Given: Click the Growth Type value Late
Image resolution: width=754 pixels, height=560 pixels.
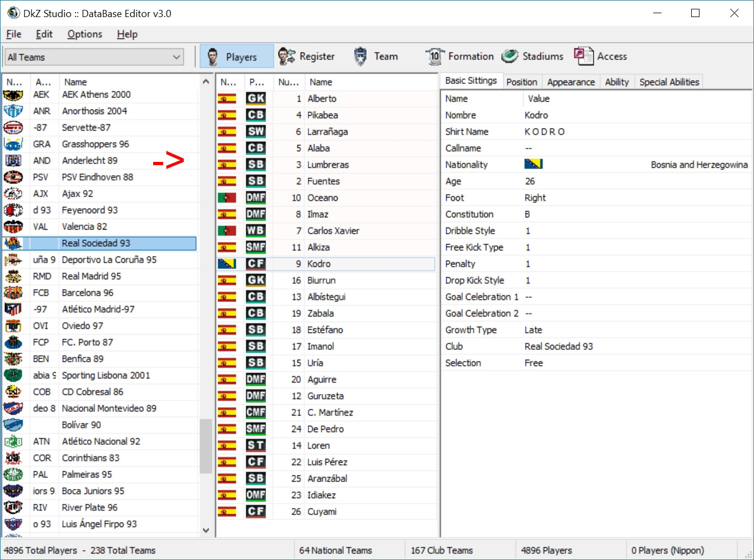Looking at the screenshot, I should click(x=533, y=330).
